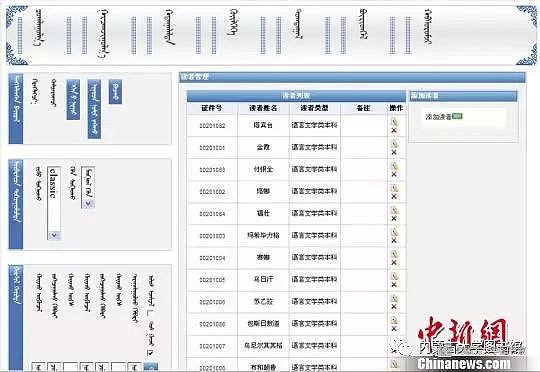
Task: Click the green new badge beside 添加读者
Action: [x=457, y=116]
